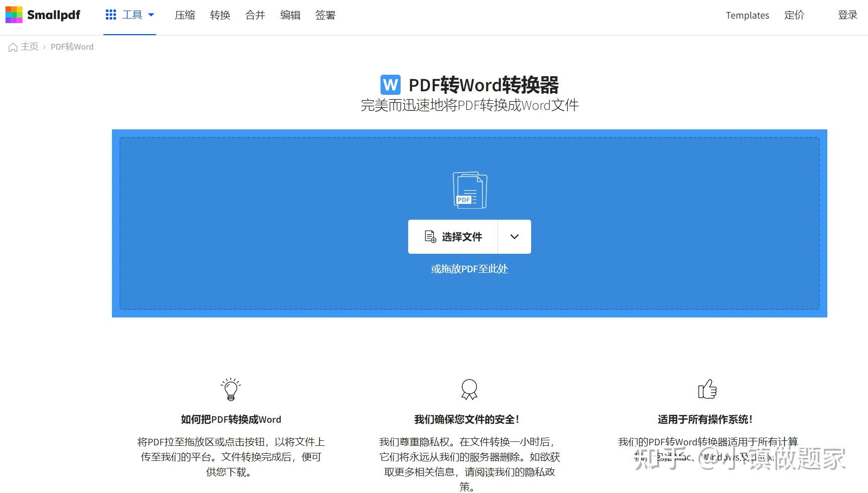This screenshot has height=493, width=868.
Task: Expand the 工具 dropdown arrow
Action: tap(151, 15)
